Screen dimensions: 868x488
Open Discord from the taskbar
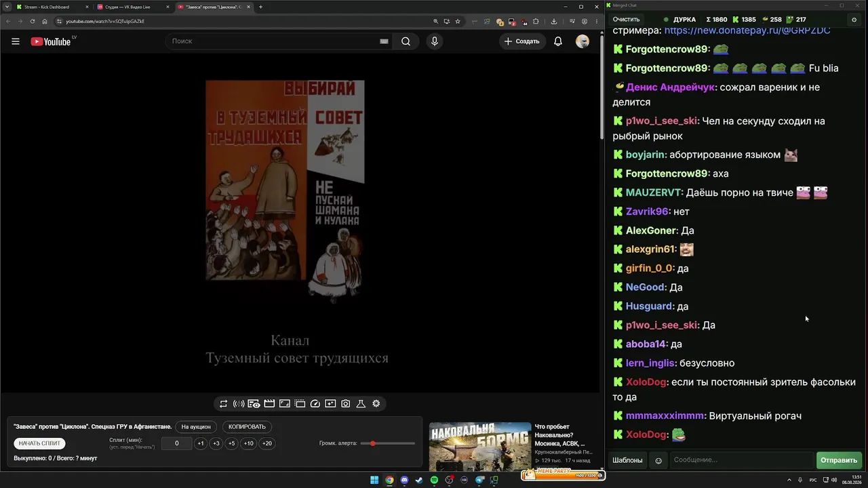pos(404,481)
